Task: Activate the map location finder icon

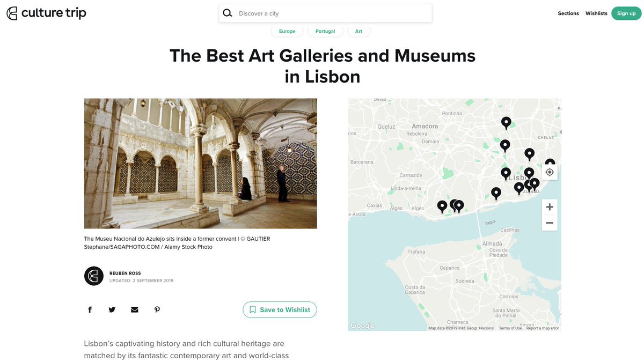Action: click(x=549, y=172)
